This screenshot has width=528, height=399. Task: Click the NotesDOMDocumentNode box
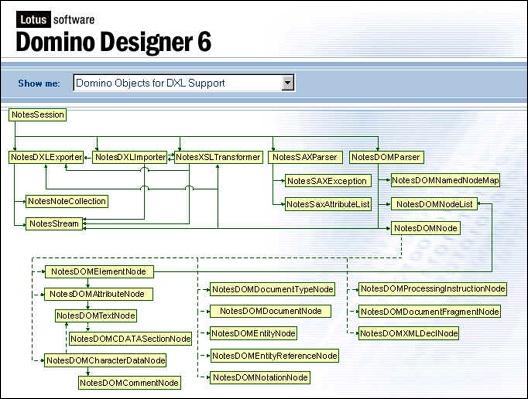pyautogui.click(x=270, y=311)
